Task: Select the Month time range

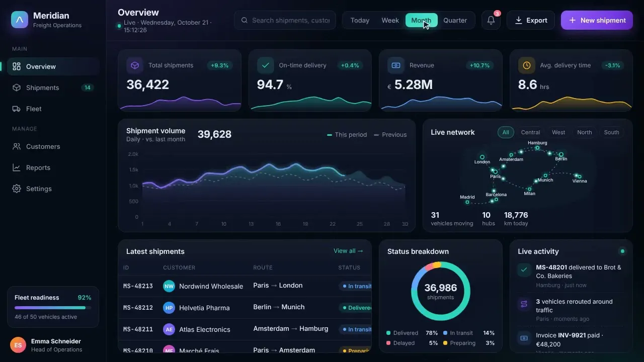Action: click(x=421, y=20)
